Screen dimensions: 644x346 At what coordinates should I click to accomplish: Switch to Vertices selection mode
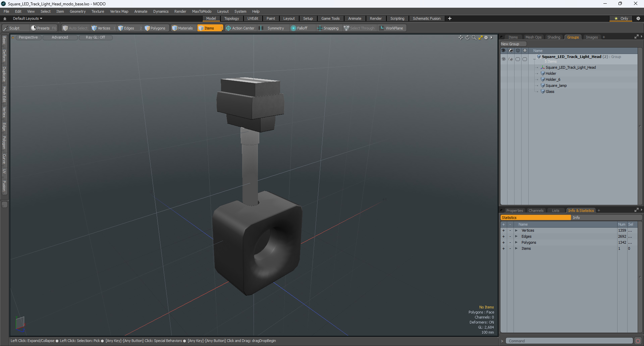click(x=103, y=28)
